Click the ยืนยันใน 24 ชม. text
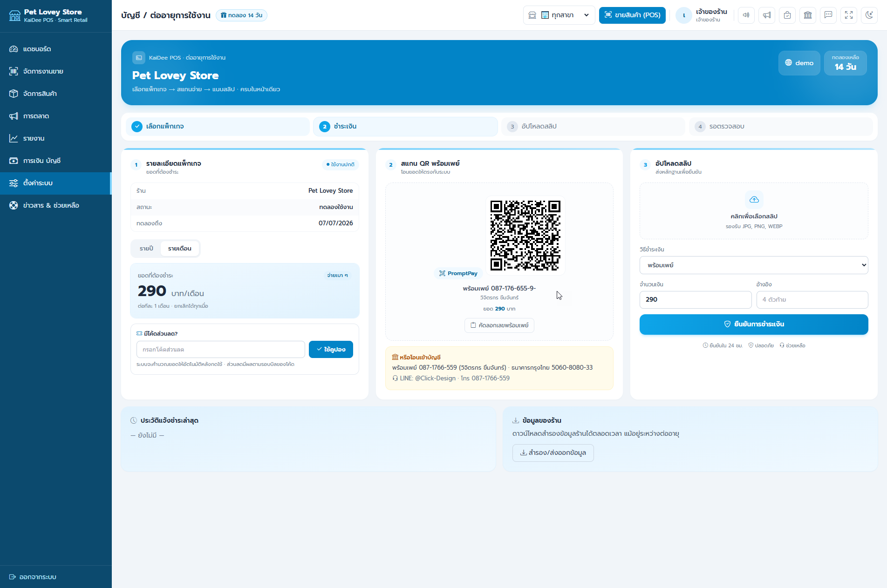This screenshot has height=588, width=887. coord(723,345)
